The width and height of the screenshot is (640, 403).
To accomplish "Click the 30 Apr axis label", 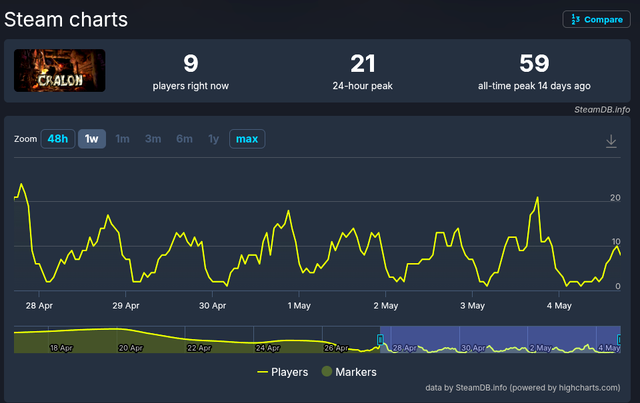I will click(212, 305).
